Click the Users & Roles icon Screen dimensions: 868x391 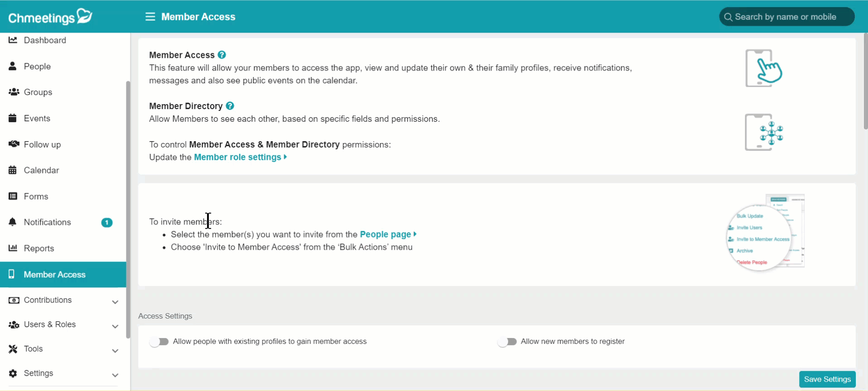(x=14, y=324)
